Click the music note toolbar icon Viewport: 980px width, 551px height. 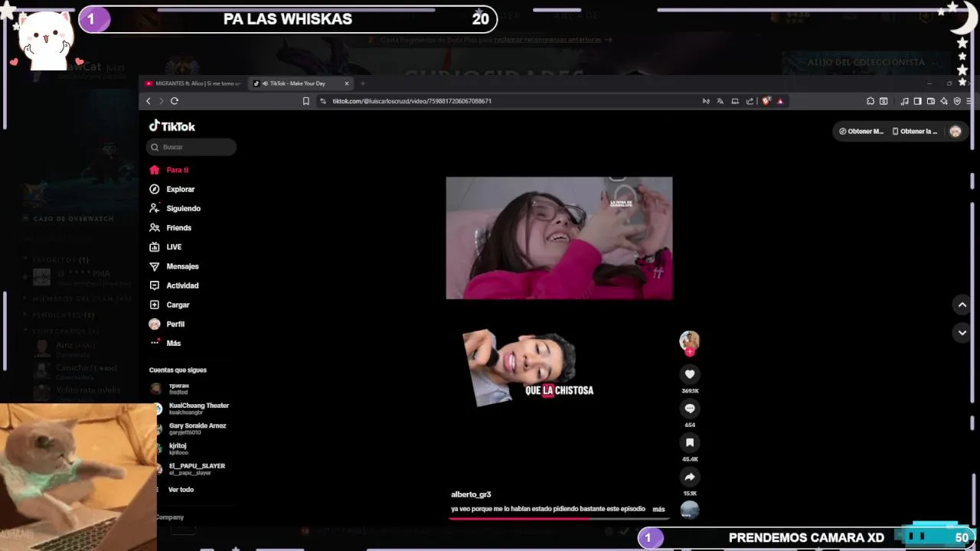coord(904,101)
